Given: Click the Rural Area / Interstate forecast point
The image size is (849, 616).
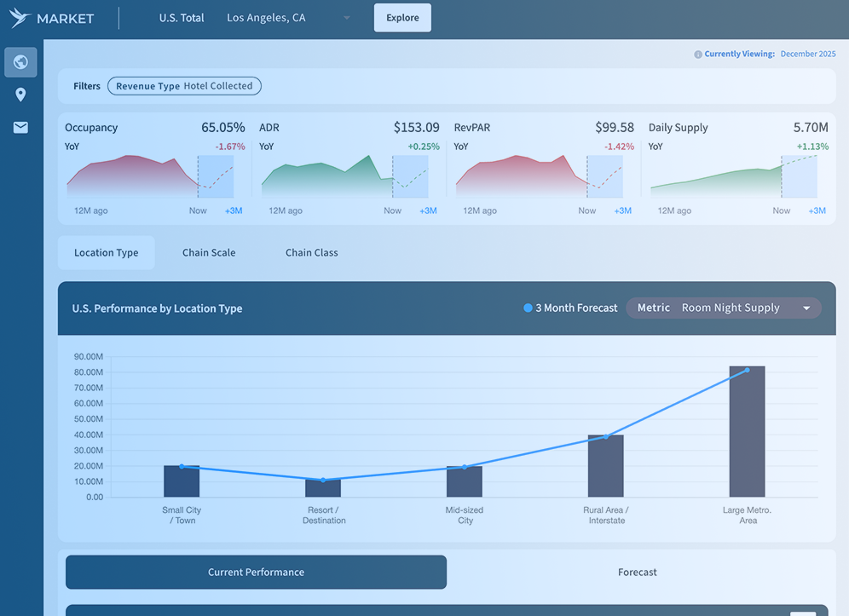Looking at the screenshot, I should point(606,437).
